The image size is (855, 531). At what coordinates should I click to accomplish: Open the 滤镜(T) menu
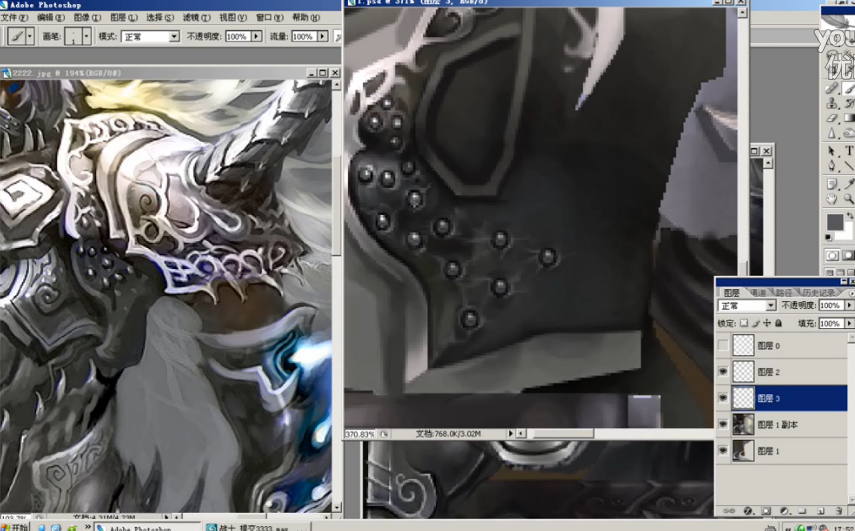(196, 17)
